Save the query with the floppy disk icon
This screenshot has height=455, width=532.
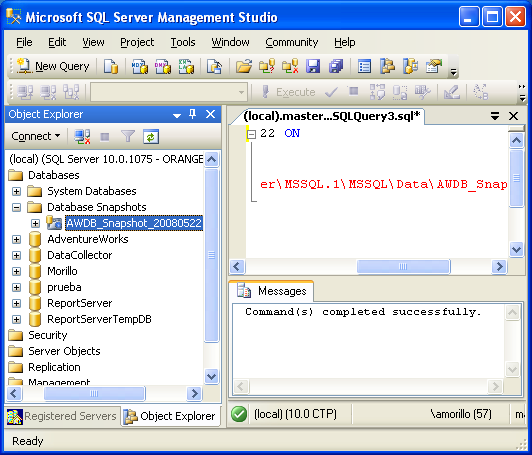click(313, 66)
